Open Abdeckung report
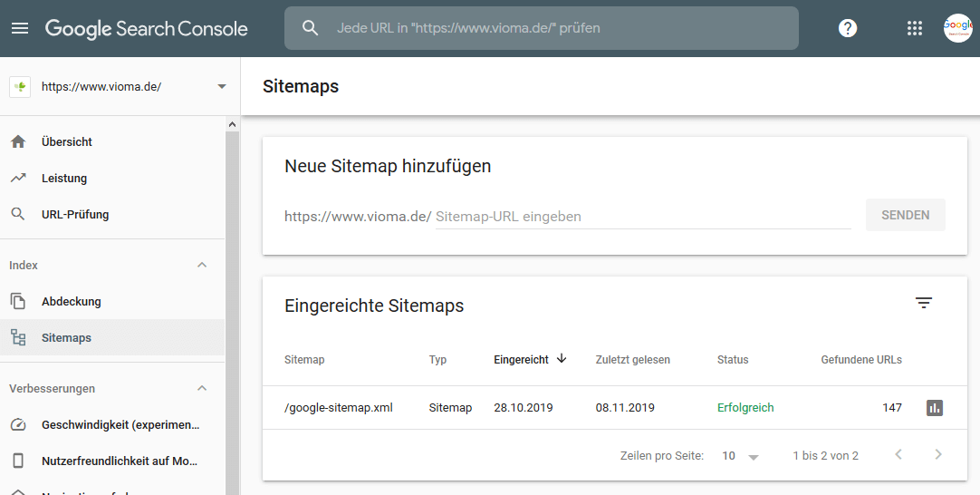This screenshot has height=495, width=980. tap(112, 302)
